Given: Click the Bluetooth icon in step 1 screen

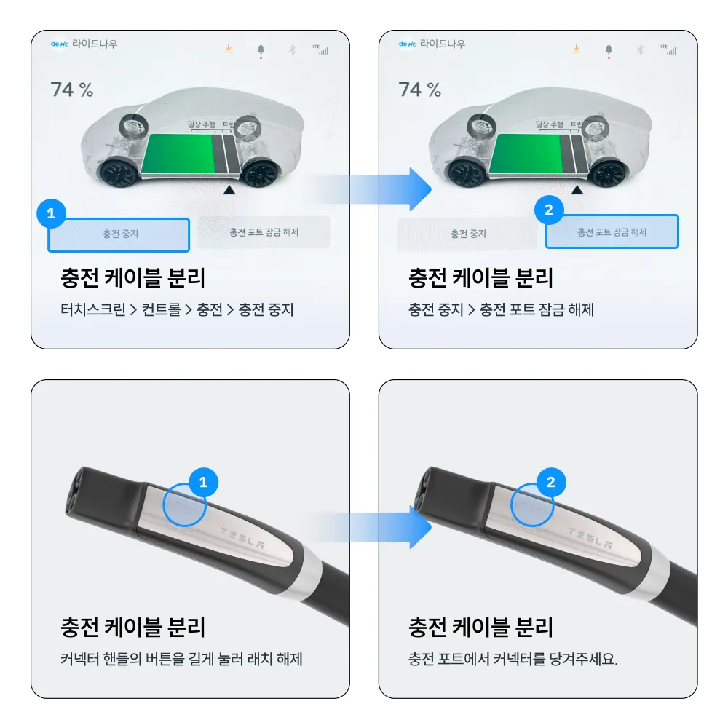Looking at the screenshot, I should (292, 50).
